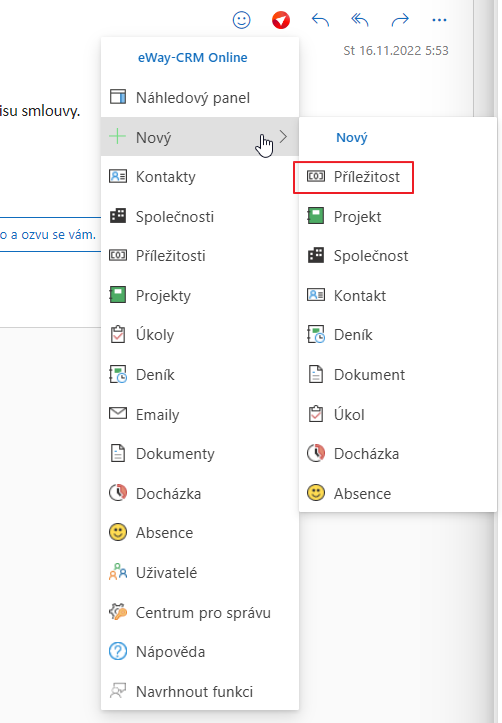Select Úkol in the Nový submenu
Image resolution: width=502 pixels, height=723 pixels.
[x=336, y=414]
